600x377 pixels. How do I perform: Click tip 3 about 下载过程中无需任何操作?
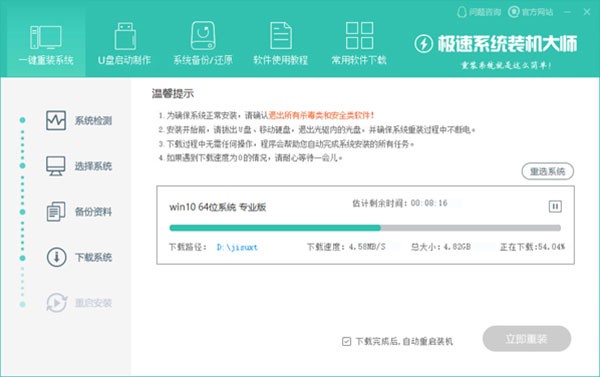click(x=286, y=144)
